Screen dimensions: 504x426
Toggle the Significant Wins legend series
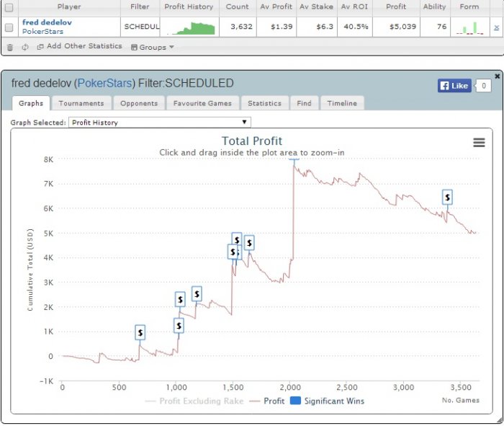pos(327,401)
